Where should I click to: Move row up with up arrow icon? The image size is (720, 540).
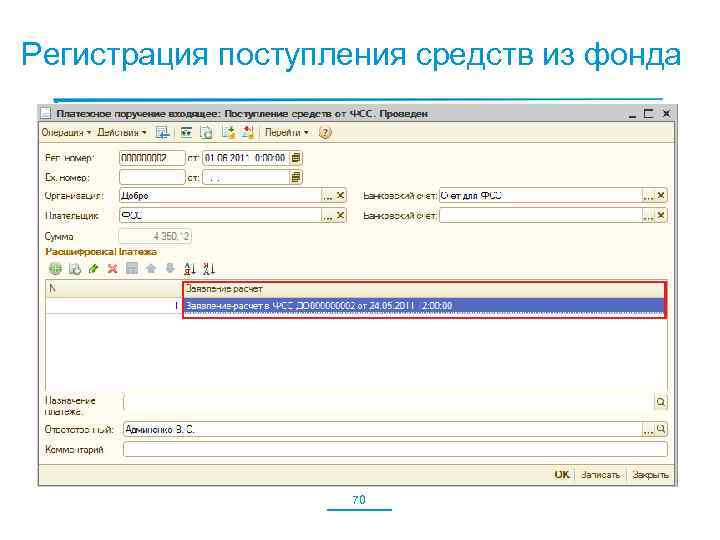[151, 268]
